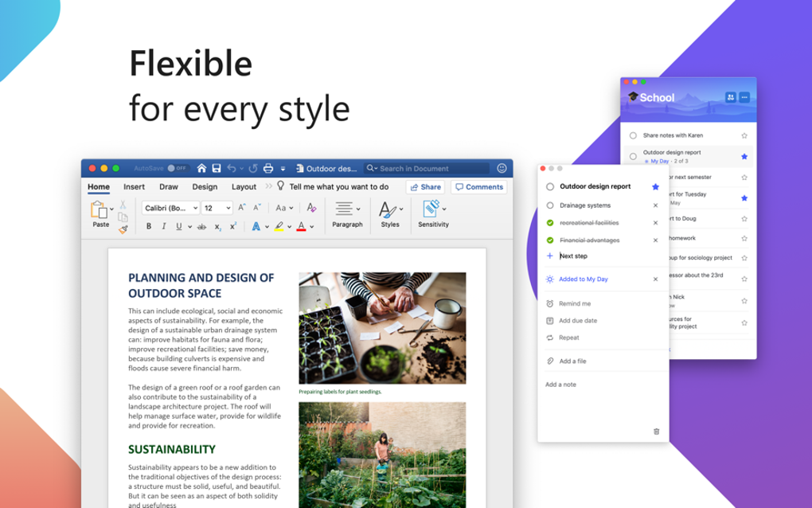This screenshot has height=508, width=812.
Task: Click the Clear Formatting icon
Action: pyautogui.click(x=311, y=208)
